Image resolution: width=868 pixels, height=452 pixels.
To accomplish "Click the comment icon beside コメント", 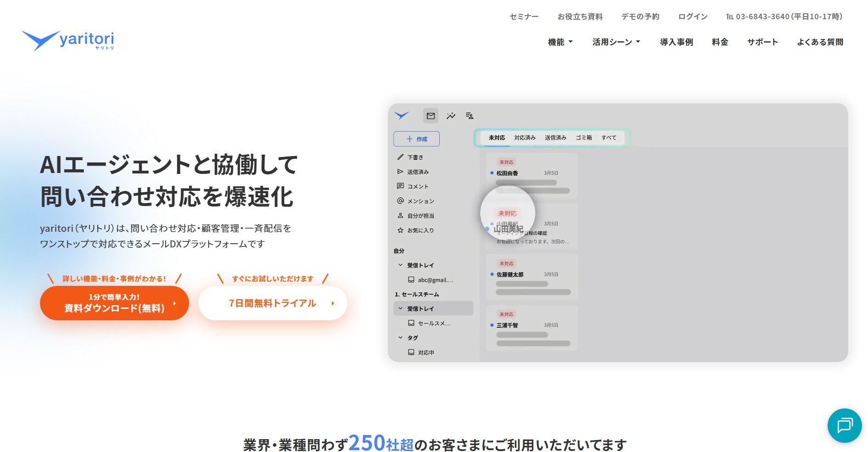I will point(400,186).
